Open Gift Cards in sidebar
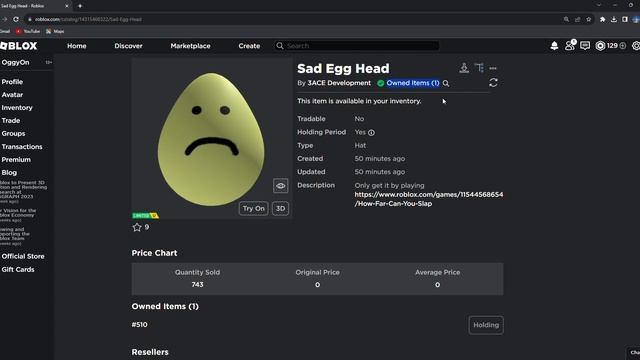The image size is (640, 360). [18, 269]
